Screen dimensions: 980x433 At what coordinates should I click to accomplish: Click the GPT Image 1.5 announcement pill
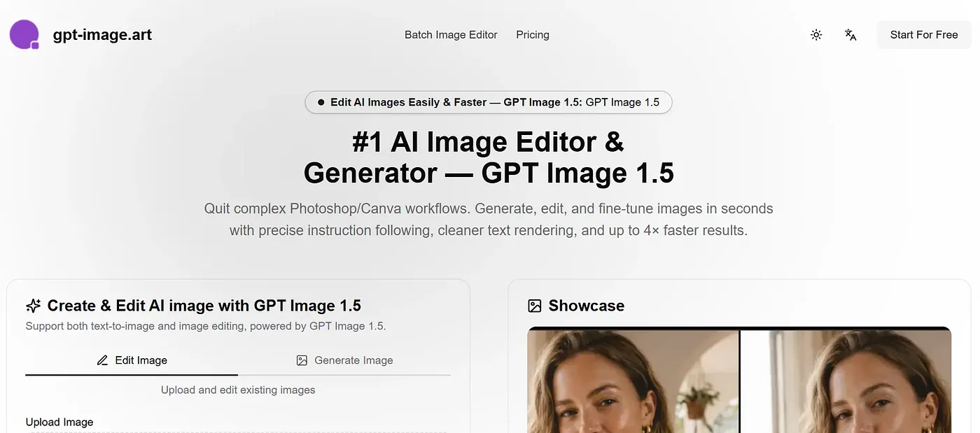(x=489, y=102)
